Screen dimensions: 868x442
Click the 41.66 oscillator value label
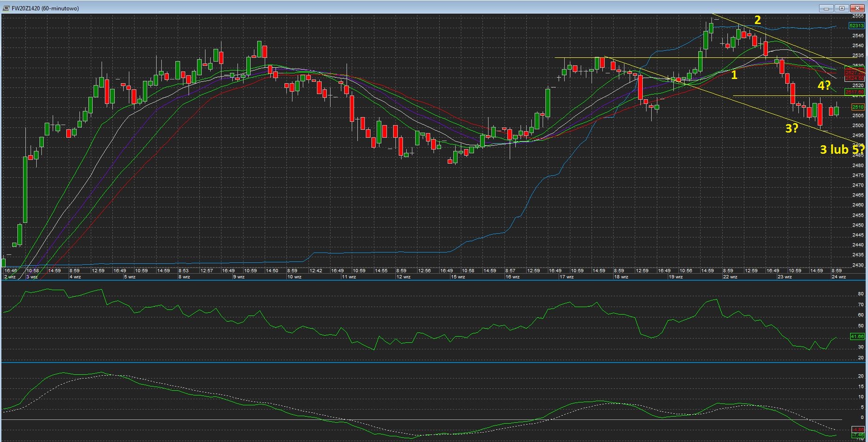click(857, 336)
